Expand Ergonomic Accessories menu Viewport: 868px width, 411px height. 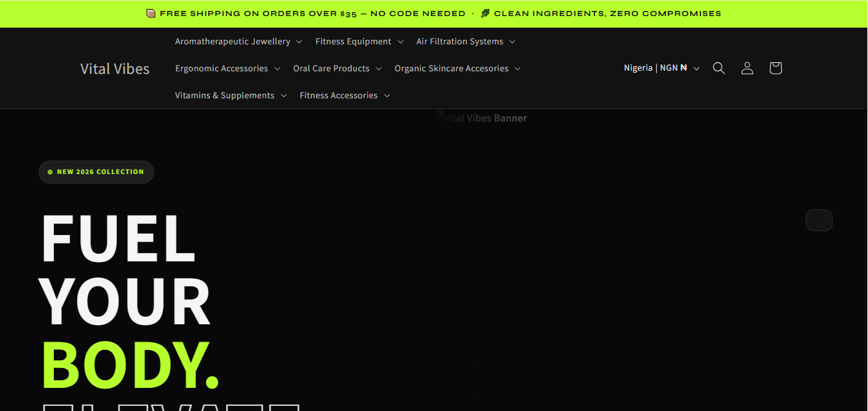227,68
